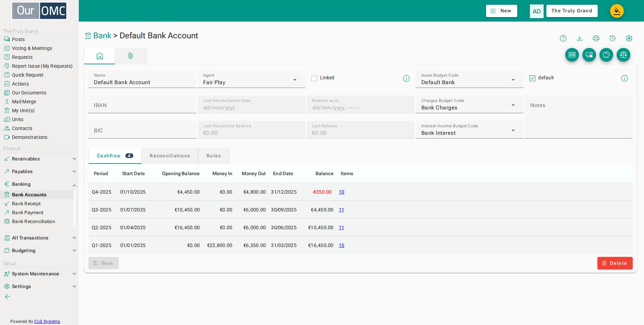The height and width of the screenshot is (325, 644).
Task: Switch to the Reconciliations tab
Action: point(170,156)
